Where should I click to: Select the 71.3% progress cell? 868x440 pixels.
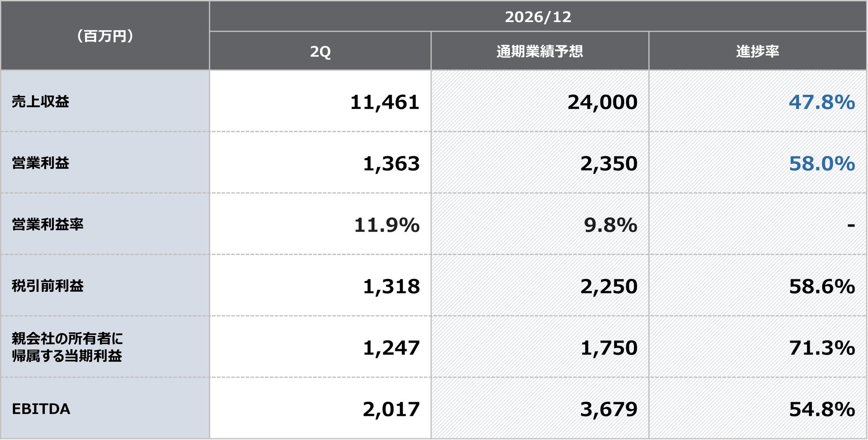[757, 347]
